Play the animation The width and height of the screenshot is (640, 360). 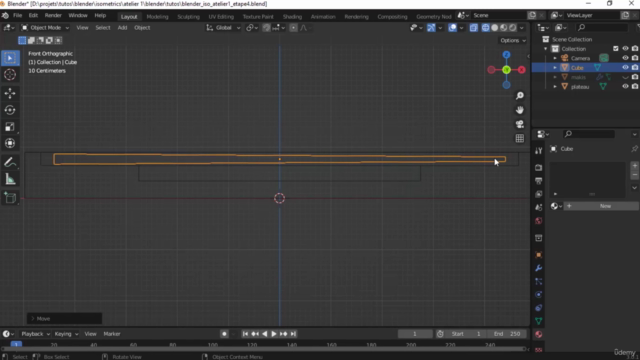tap(274, 334)
